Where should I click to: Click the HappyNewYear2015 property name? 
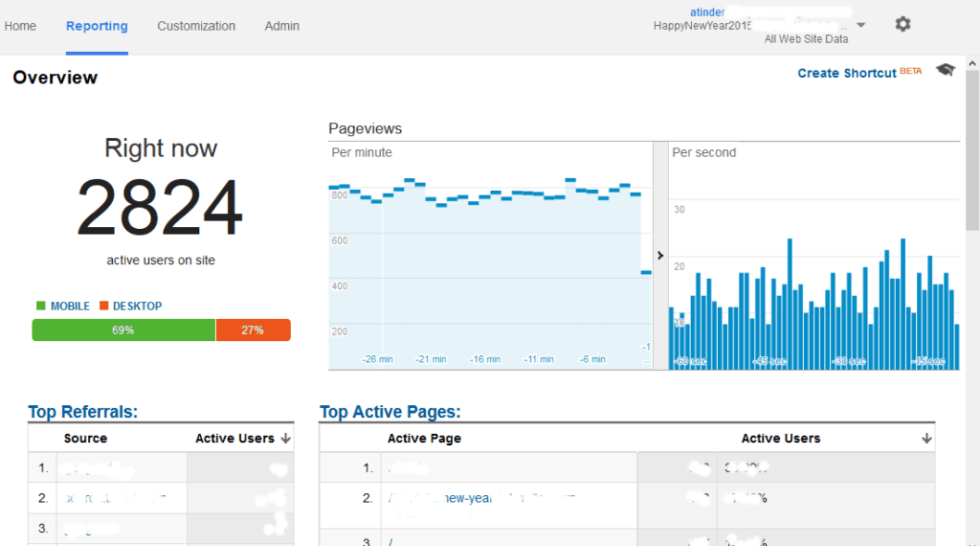[702, 26]
